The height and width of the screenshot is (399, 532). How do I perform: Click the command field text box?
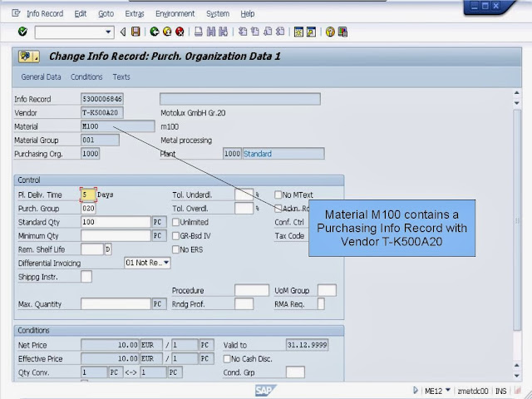point(70,32)
